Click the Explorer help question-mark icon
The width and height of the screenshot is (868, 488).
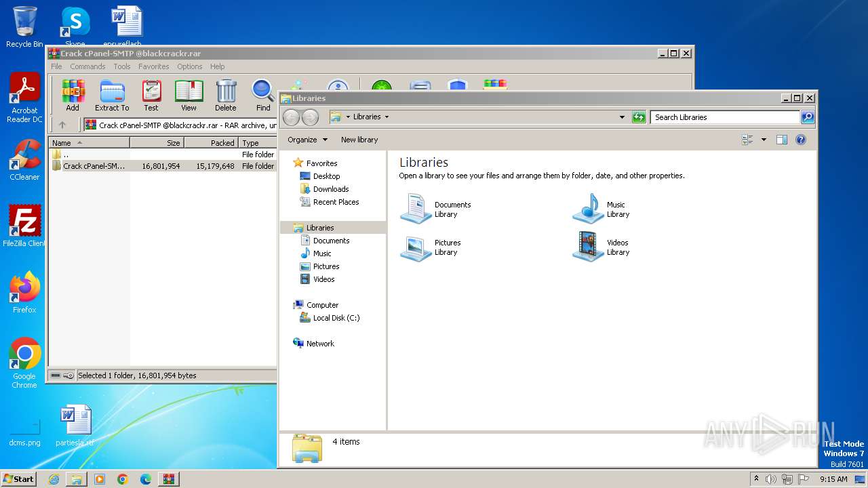(801, 140)
